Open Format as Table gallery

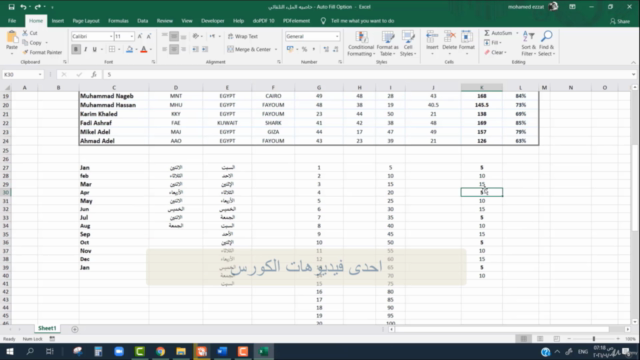387,43
